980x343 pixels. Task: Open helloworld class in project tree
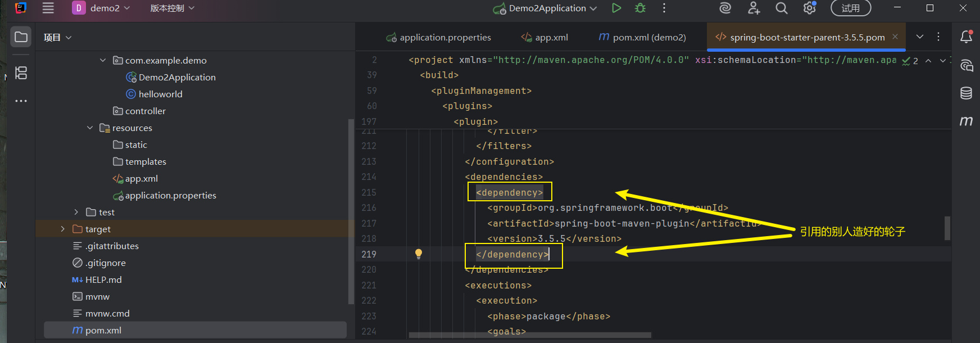(x=160, y=94)
